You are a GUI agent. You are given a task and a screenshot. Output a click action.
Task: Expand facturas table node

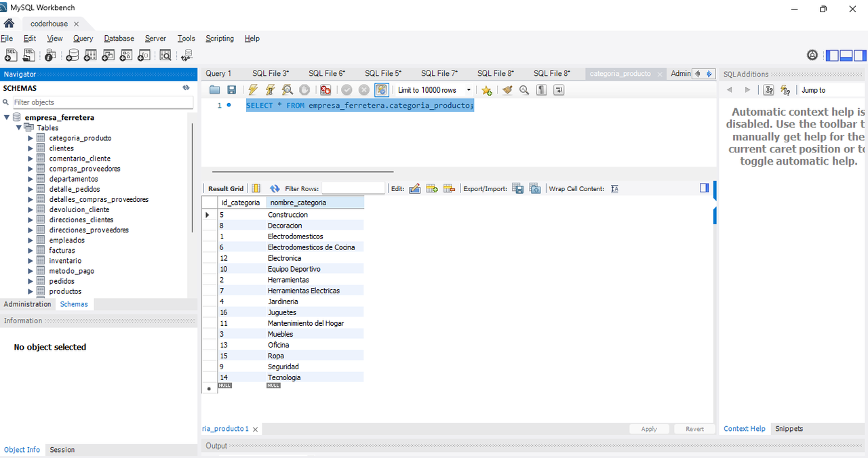tap(31, 251)
